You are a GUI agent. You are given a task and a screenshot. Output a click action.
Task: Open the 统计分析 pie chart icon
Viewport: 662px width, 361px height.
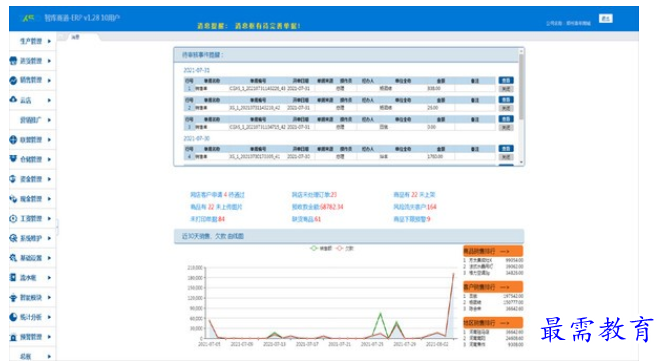point(13,317)
